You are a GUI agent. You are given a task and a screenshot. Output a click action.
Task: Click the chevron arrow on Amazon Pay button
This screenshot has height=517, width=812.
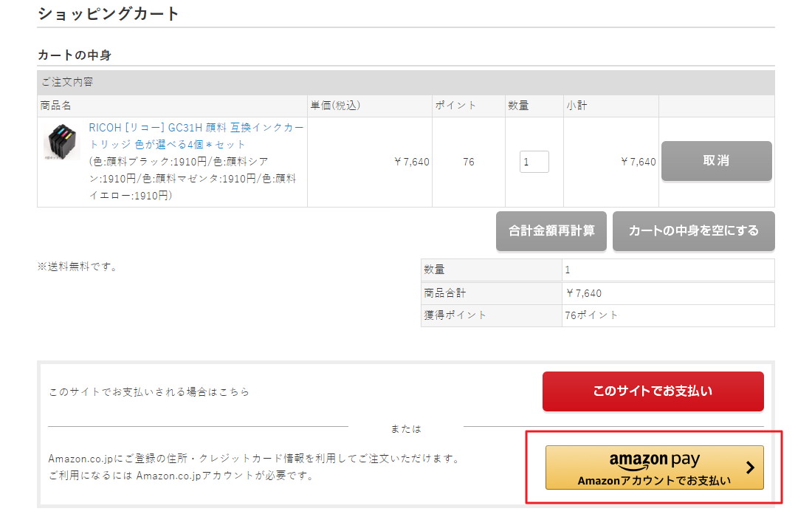pos(750,467)
